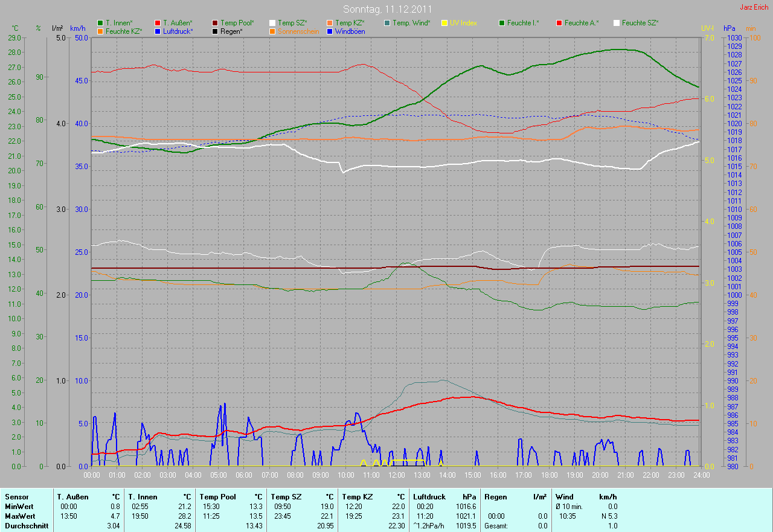Screen dimensions: 773x532
Task: Click the blue Luftdruck legend square
Action: click(158, 31)
